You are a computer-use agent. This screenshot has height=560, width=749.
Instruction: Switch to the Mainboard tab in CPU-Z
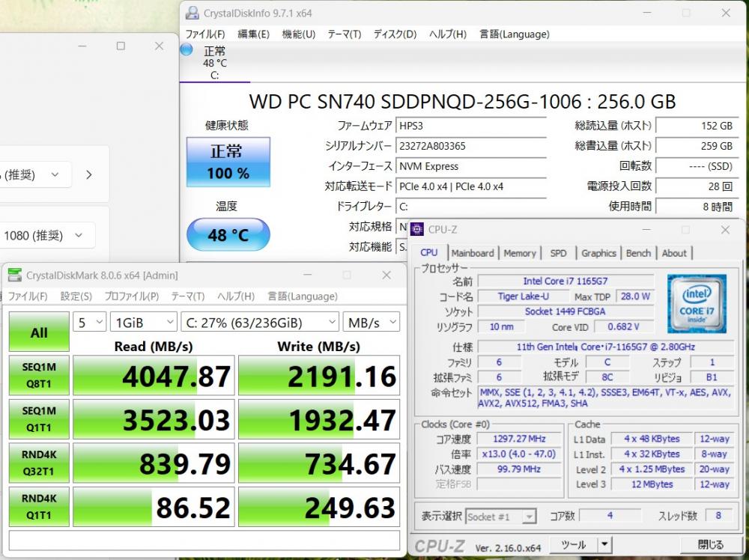pyautogui.click(x=473, y=253)
